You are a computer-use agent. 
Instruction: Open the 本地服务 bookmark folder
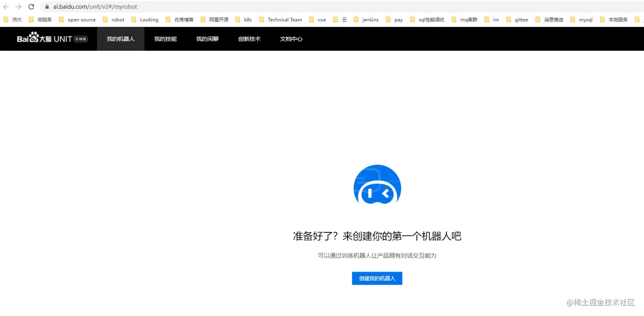[613, 20]
